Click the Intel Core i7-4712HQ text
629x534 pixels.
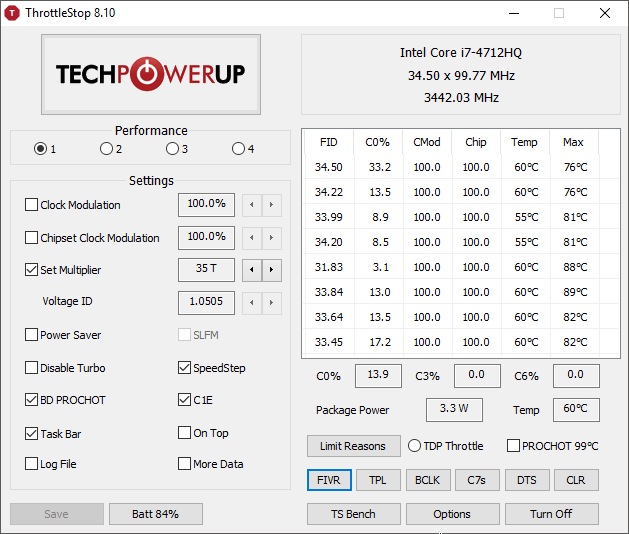[461, 53]
